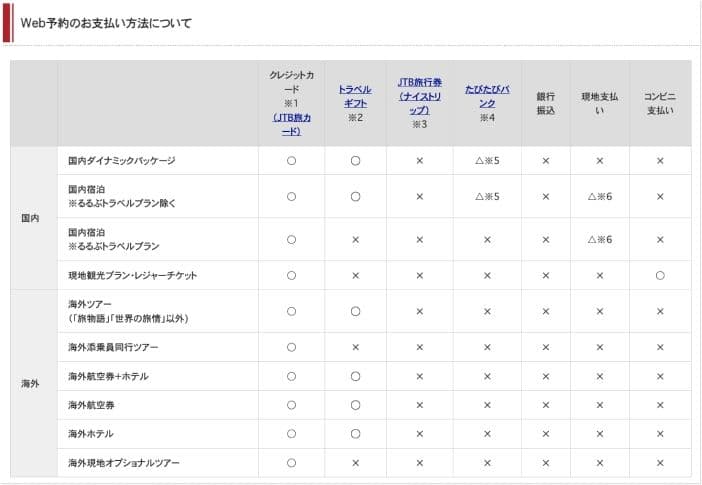Click △※6 mark in るるぶトラベルプラン除く row

[x=600, y=196]
